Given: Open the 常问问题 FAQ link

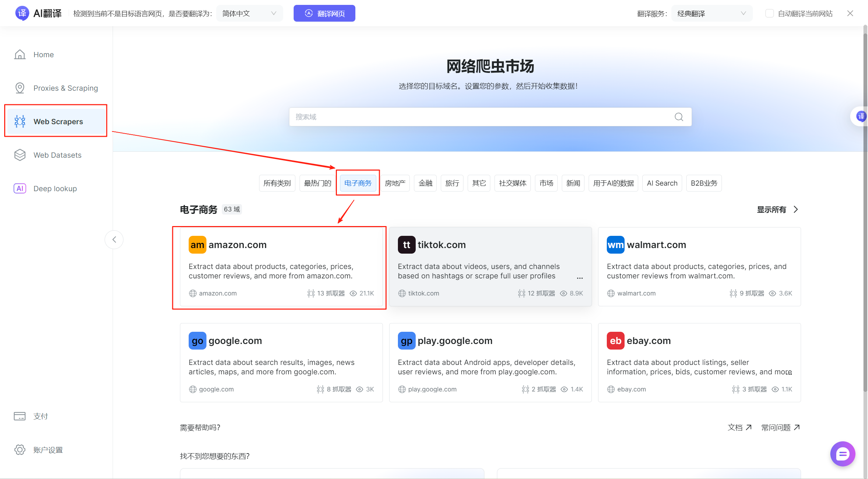Looking at the screenshot, I should click(x=781, y=427).
